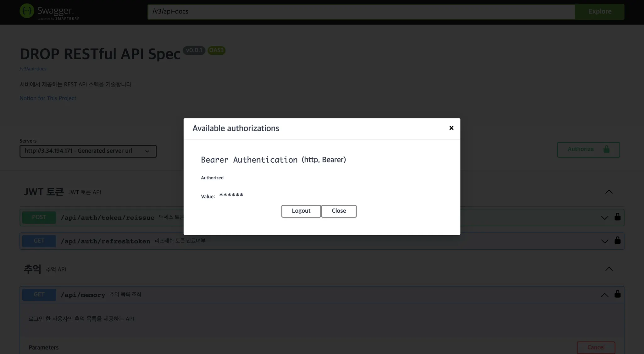Expand the GET refreshtoken endpoint chevron

point(604,241)
